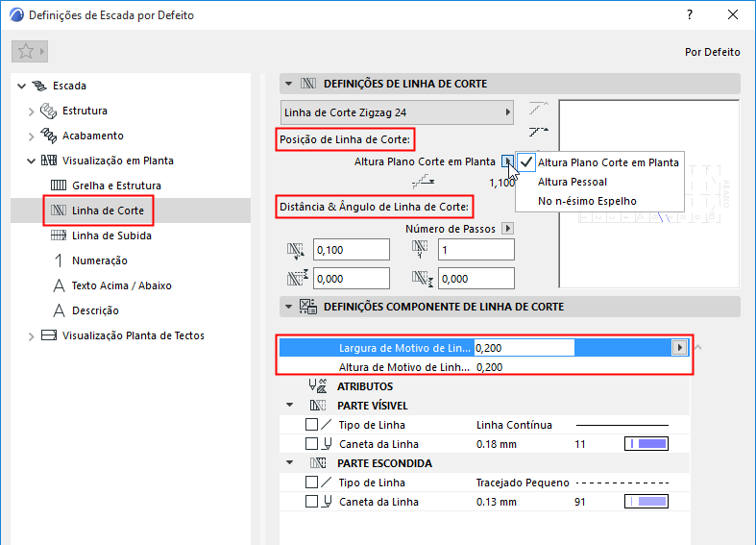756x545 pixels.
Task: Click the Numeração icon
Action: (59, 260)
